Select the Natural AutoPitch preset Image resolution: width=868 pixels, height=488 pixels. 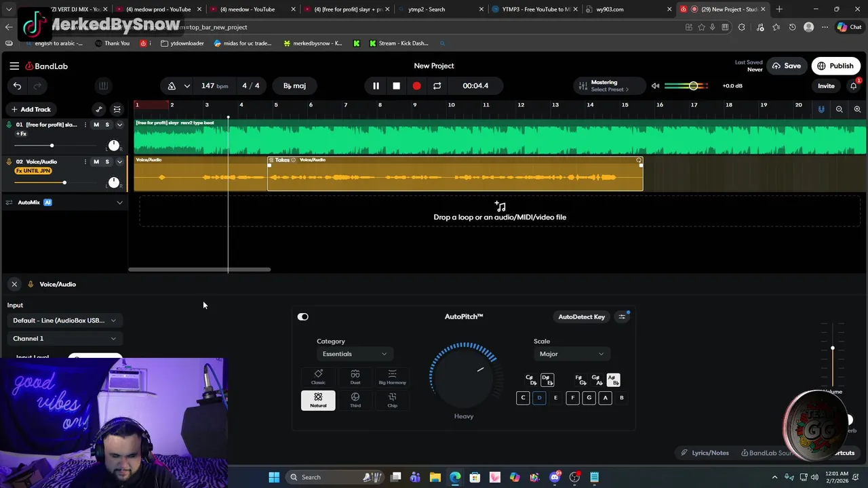point(318,401)
